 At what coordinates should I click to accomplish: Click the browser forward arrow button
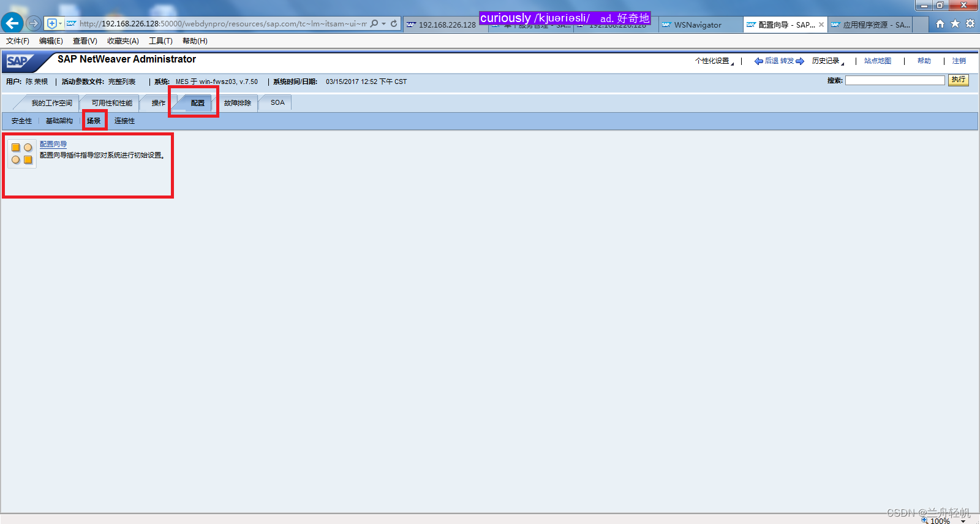(x=34, y=23)
